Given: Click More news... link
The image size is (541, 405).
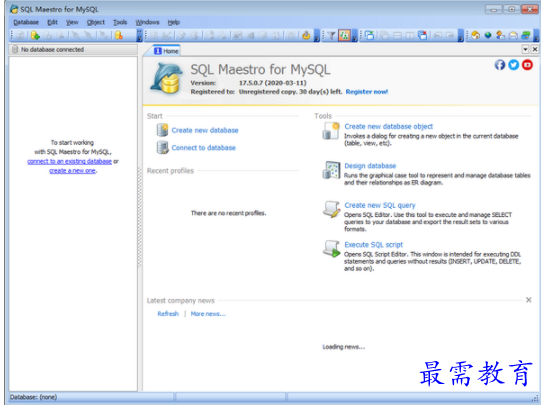Looking at the screenshot, I should [208, 314].
